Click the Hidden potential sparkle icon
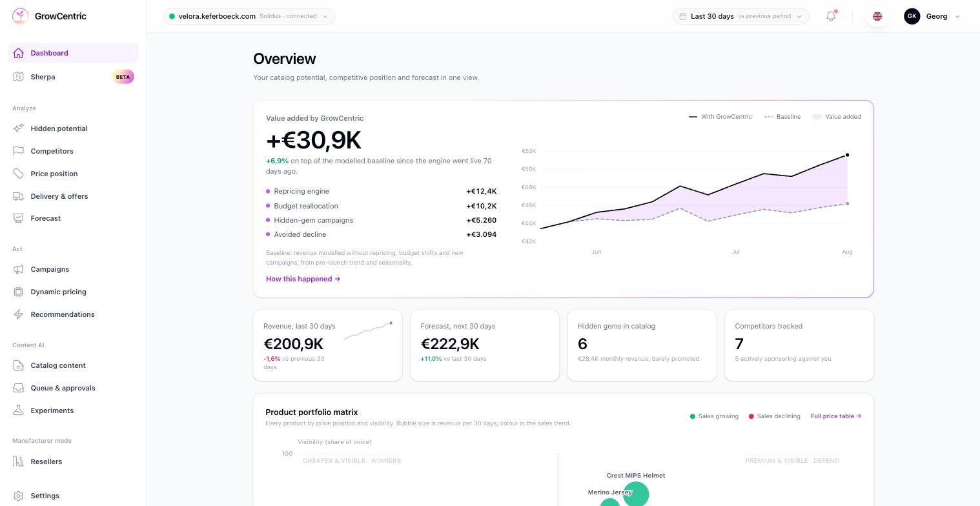This screenshot has width=980, height=506. [18, 128]
